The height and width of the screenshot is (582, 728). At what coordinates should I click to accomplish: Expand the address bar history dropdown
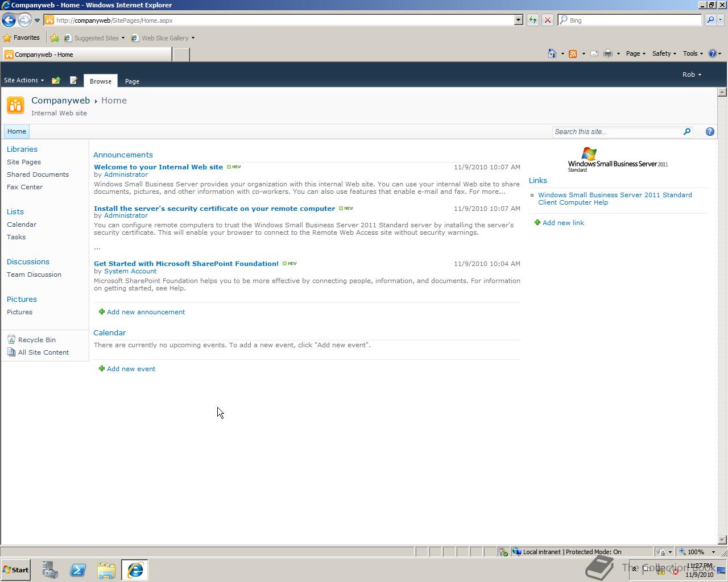click(518, 20)
